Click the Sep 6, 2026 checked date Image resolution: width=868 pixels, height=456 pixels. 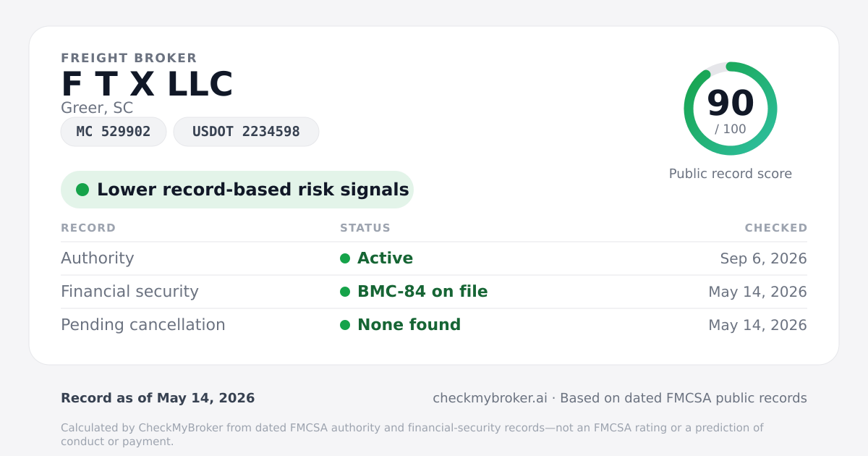(764, 258)
